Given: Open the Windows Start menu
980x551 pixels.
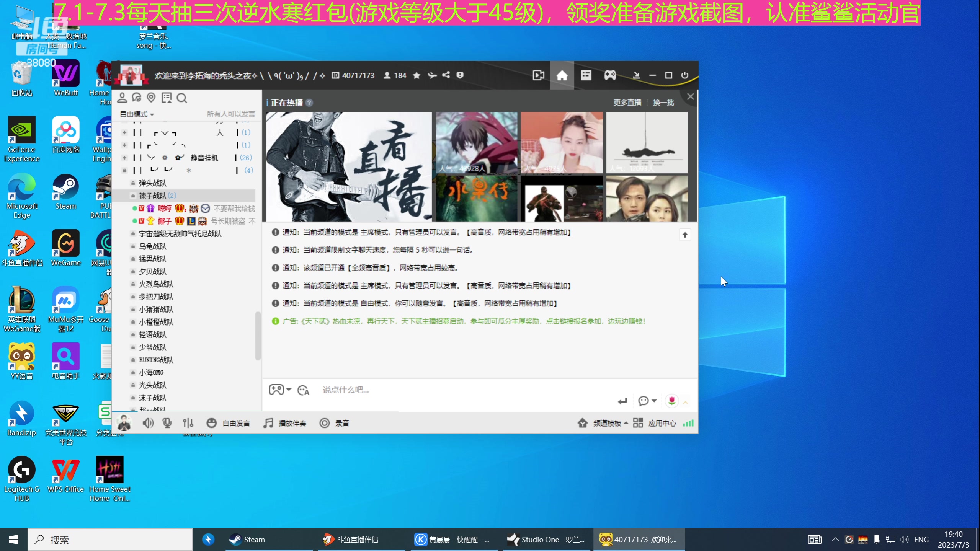Looking at the screenshot, I should (x=13, y=540).
